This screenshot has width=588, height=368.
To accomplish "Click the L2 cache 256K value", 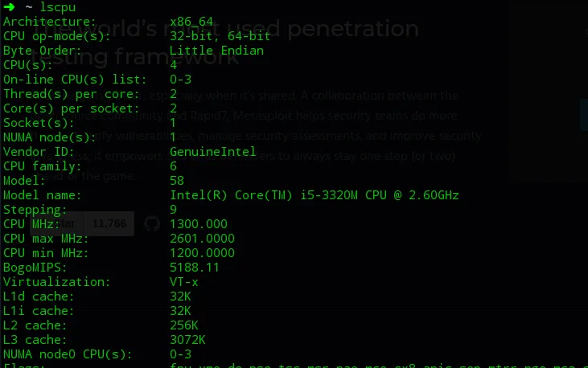I will click(184, 325).
